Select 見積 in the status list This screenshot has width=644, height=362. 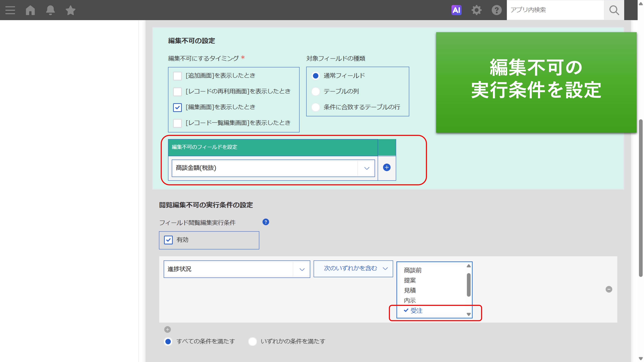point(410,290)
